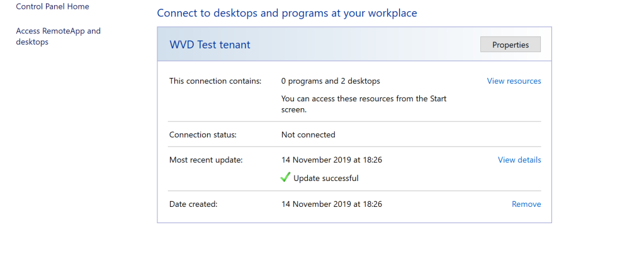This screenshot has width=644, height=264.
Task: Open Access RemoteApp and desktops
Action: pos(59,36)
